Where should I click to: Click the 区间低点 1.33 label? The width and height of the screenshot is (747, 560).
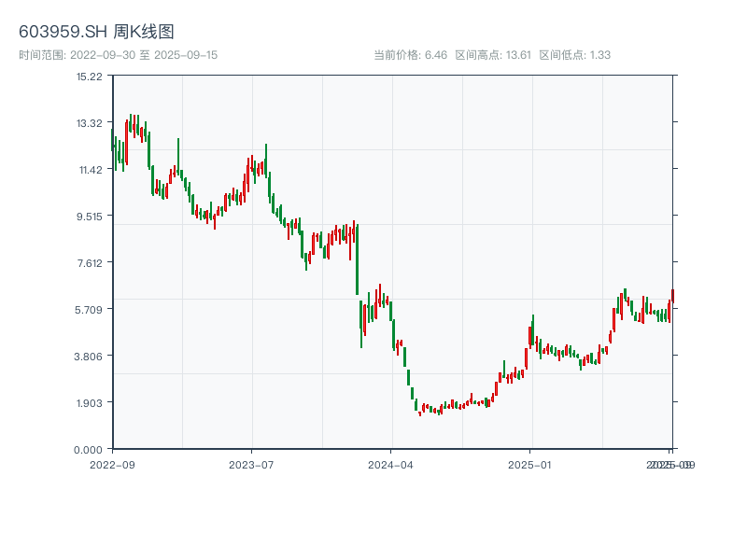coord(574,55)
